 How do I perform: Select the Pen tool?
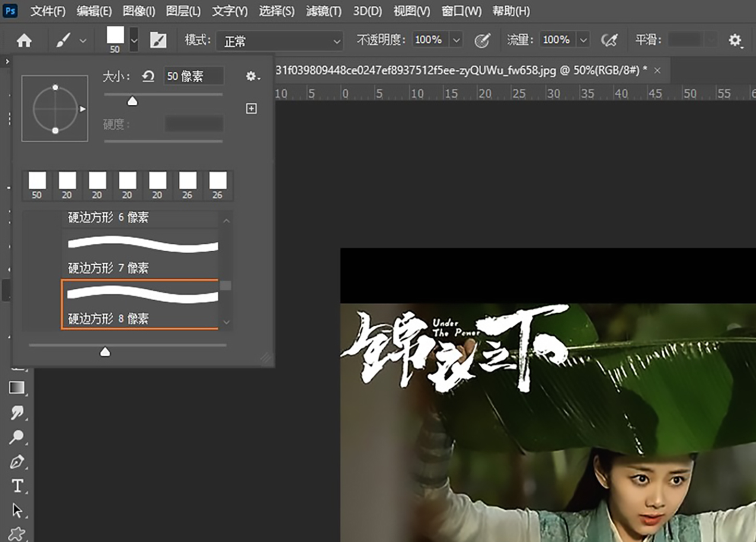18,461
